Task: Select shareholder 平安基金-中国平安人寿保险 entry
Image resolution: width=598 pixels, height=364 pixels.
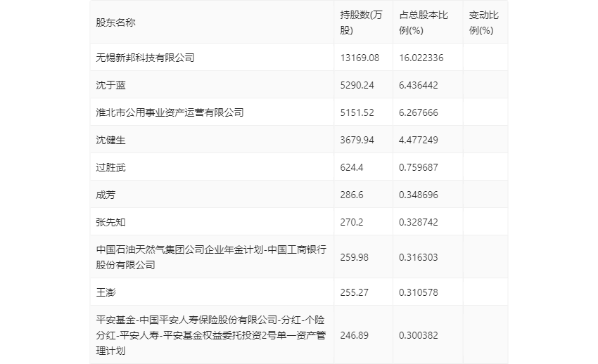Action: pos(211,335)
